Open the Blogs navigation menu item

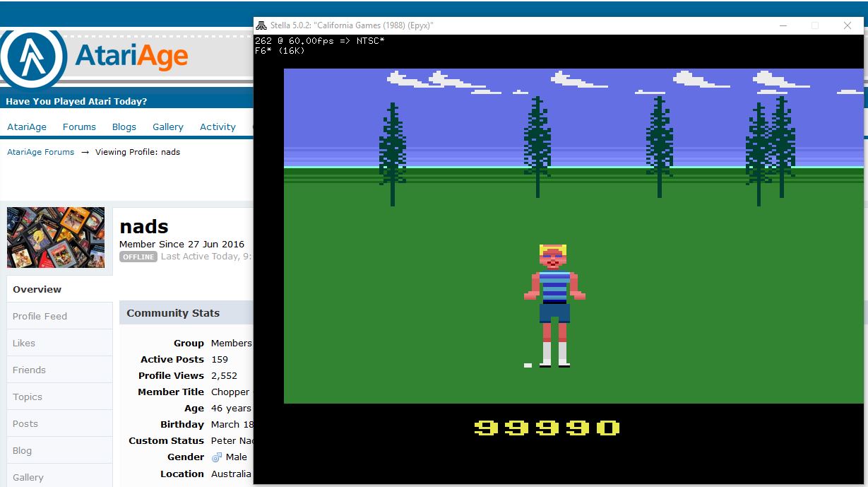pyautogui.click(x=124, y=127)
